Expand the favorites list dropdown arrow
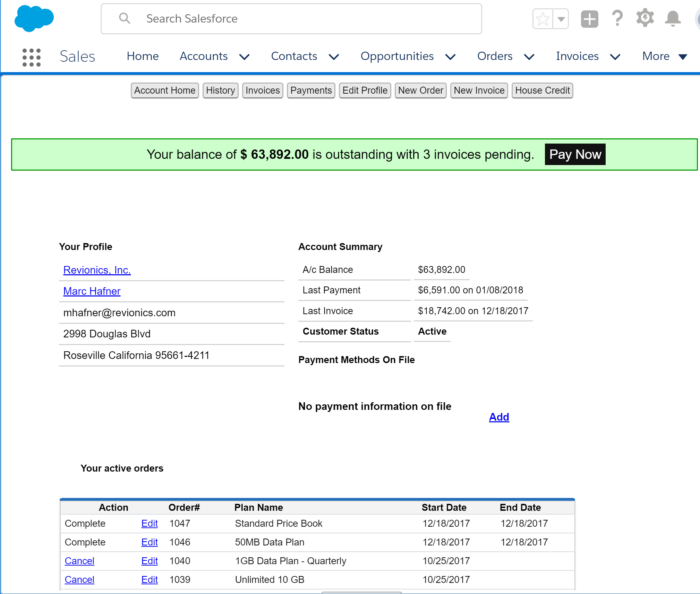700x594 pixels. 561,19
